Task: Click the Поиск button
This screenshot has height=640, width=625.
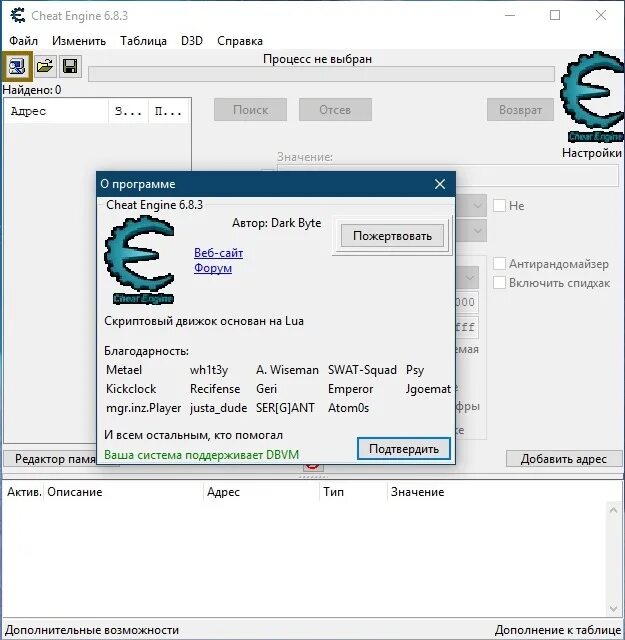Action: 251,109
